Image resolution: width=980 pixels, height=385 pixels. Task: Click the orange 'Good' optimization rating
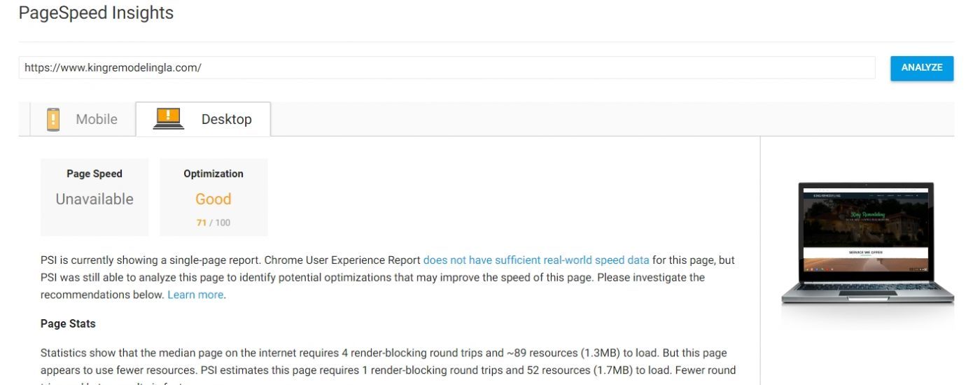point(213,199)
